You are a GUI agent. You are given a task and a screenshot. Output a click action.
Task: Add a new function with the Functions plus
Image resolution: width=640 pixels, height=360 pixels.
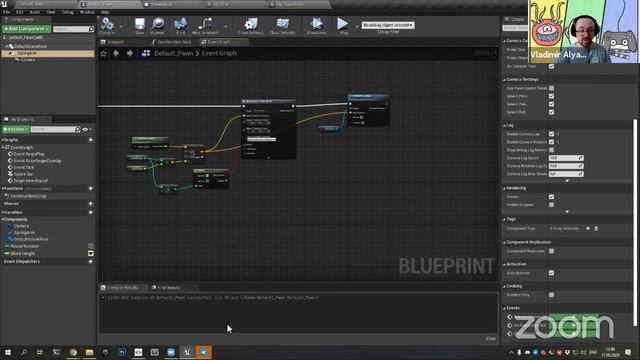pyautogui.click(x=91, y=189)
